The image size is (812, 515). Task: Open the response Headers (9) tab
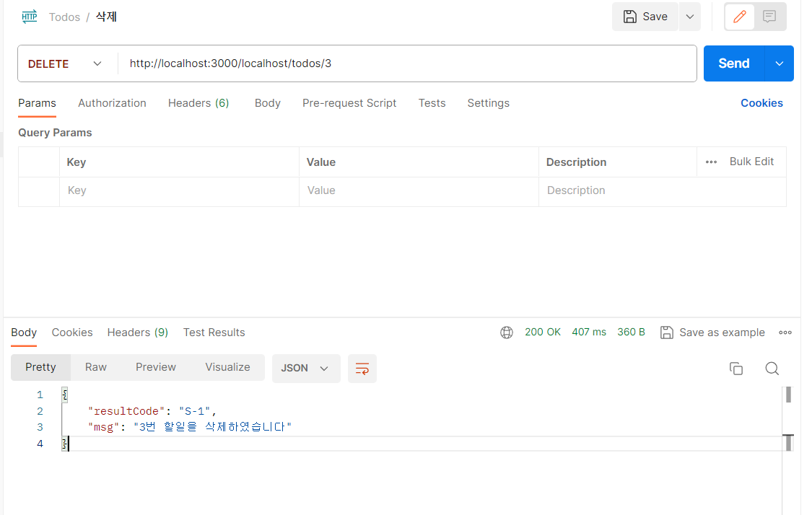138,333
